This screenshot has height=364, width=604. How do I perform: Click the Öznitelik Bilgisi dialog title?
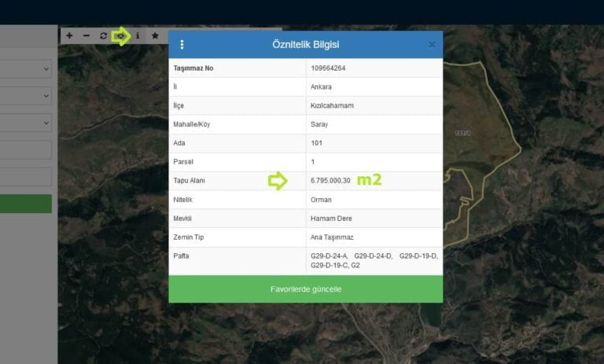coord(305,45)
